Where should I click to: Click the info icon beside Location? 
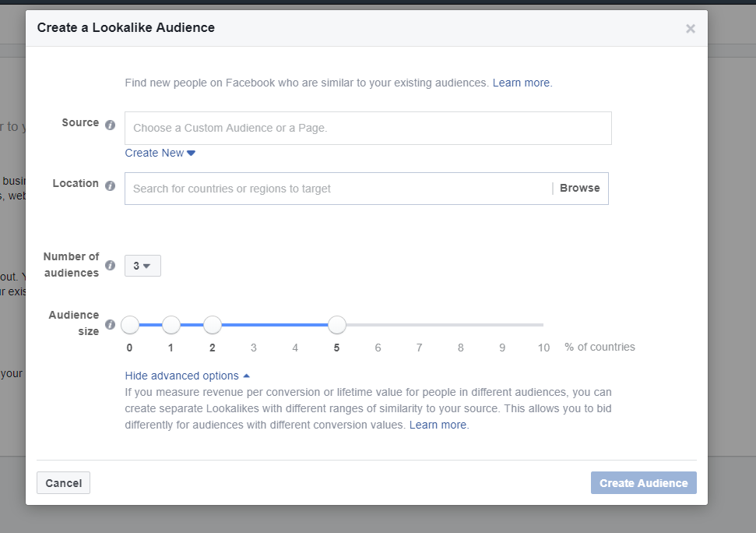coord(110,185)
